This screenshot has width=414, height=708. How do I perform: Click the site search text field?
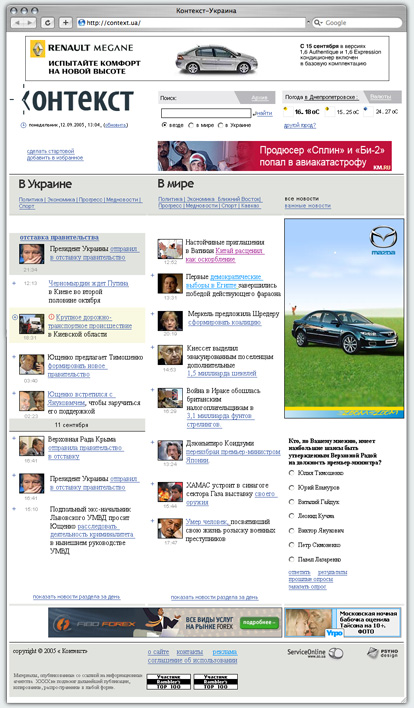pos(206,113)
